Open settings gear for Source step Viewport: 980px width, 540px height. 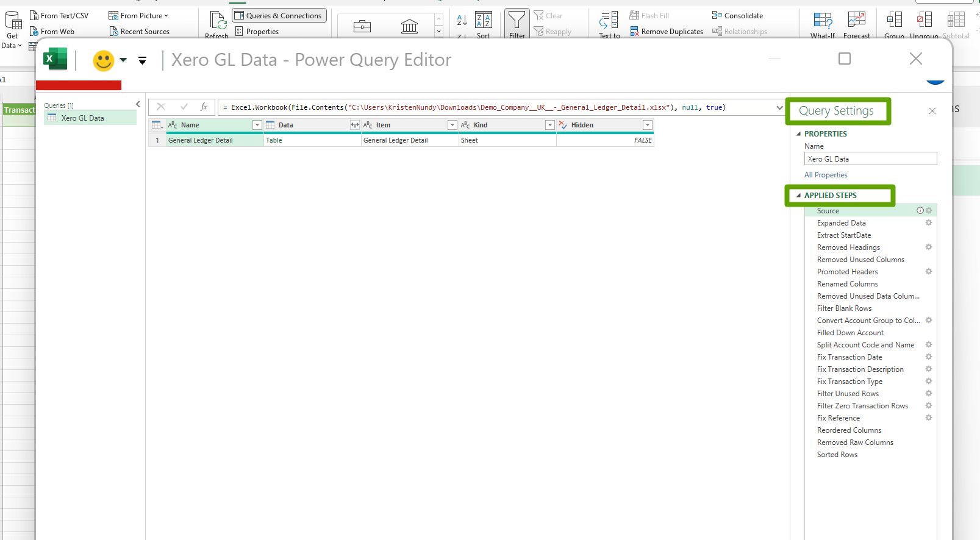point(929,211)
